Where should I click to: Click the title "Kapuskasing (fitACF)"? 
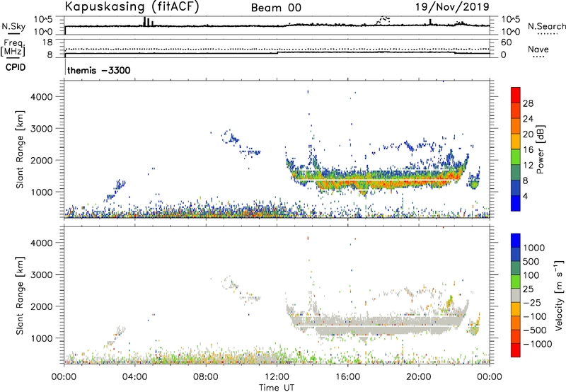[x=132, y=6]
